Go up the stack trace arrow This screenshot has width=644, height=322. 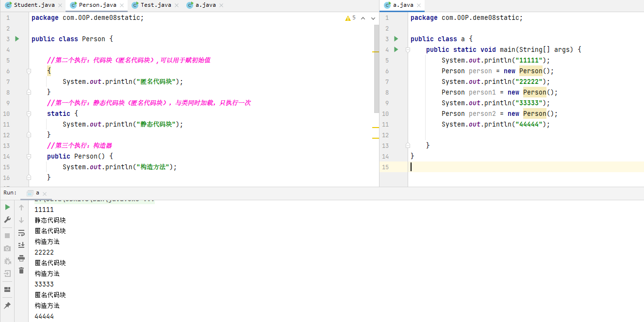(21, 208)
